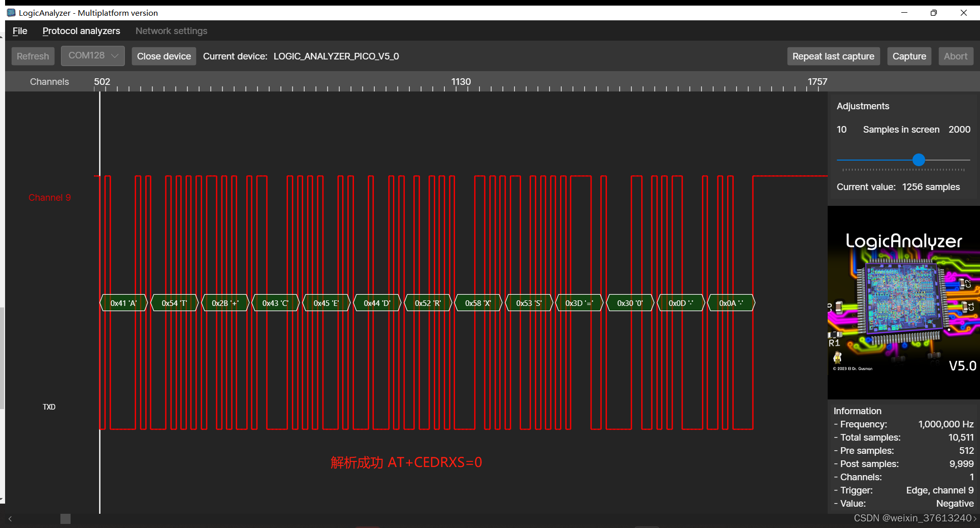Select the decoded byte 0x52 'R'

coord(428,303)
